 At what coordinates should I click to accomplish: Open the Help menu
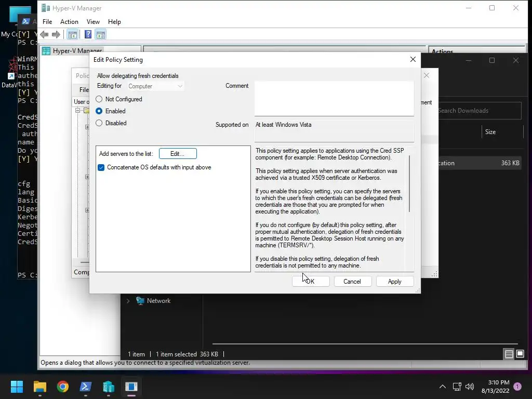[114, 22]
